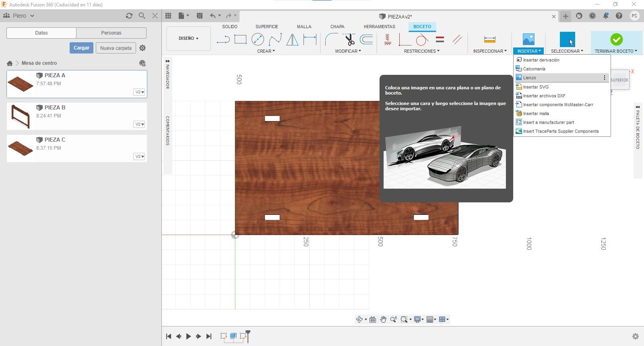
Task: Choose Insertar componente McMaster-Carr
Action: (x=562, y=105)
